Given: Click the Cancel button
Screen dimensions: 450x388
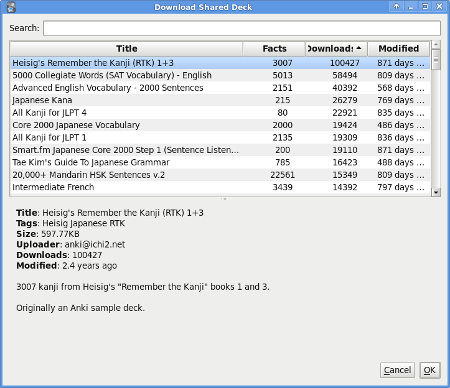Looking at the screenshot, I should coord(397,370).
